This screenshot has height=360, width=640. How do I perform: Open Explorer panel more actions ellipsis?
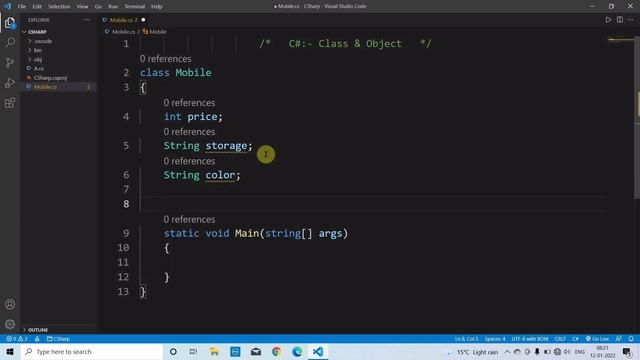(x=87, y=20)
